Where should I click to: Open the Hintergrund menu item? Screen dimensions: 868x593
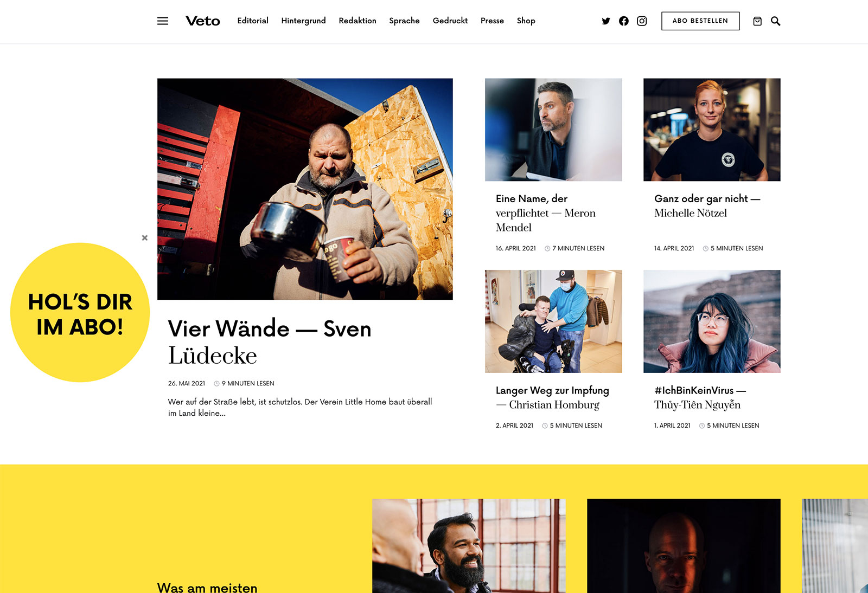pos(303,21)
